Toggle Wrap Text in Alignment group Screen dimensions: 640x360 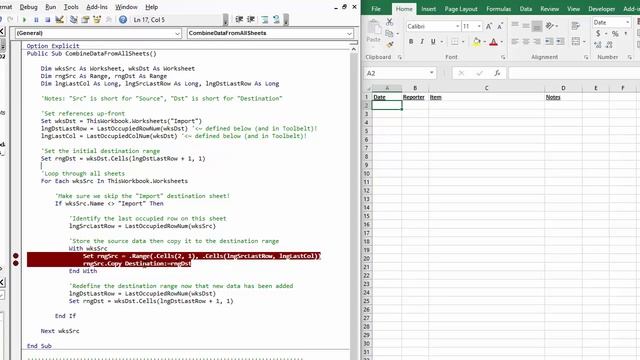point(576,26)
